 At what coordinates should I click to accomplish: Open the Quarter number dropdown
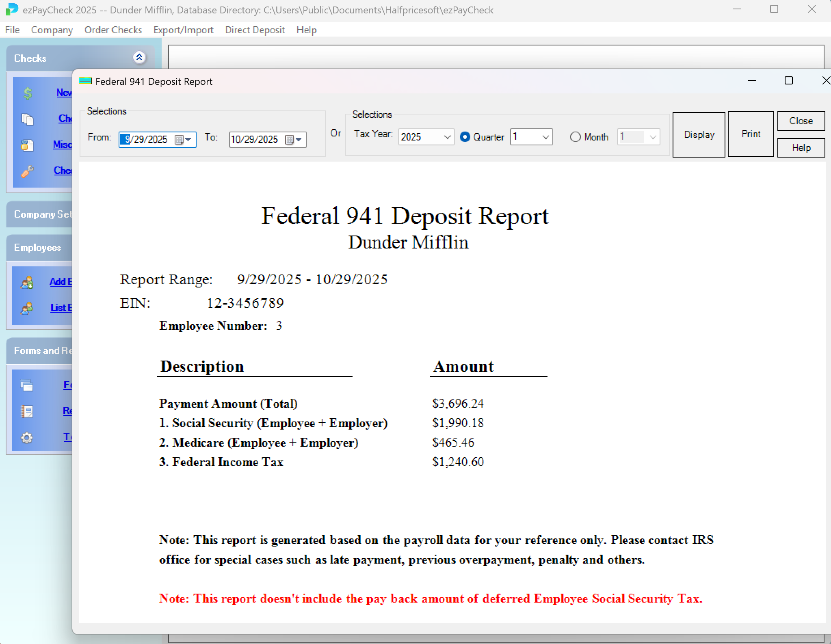(x=545, y=137)
